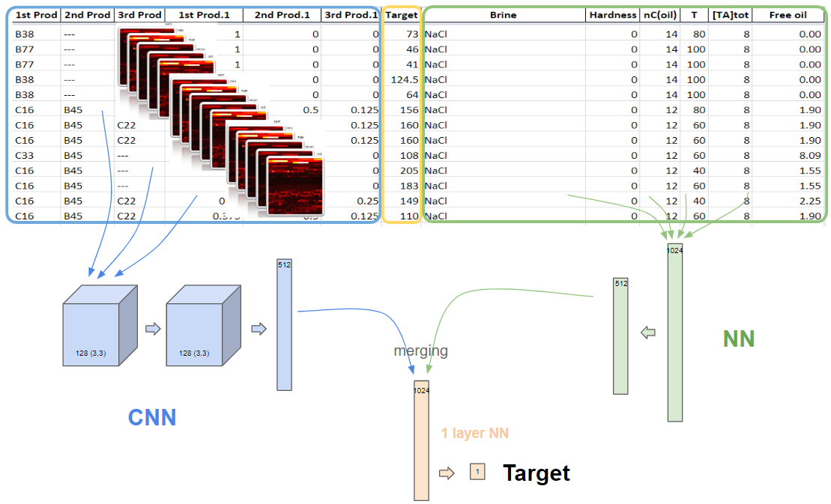Click the B38 cell in the row with Target 73
831x504 pixels.
pos(36,34)
